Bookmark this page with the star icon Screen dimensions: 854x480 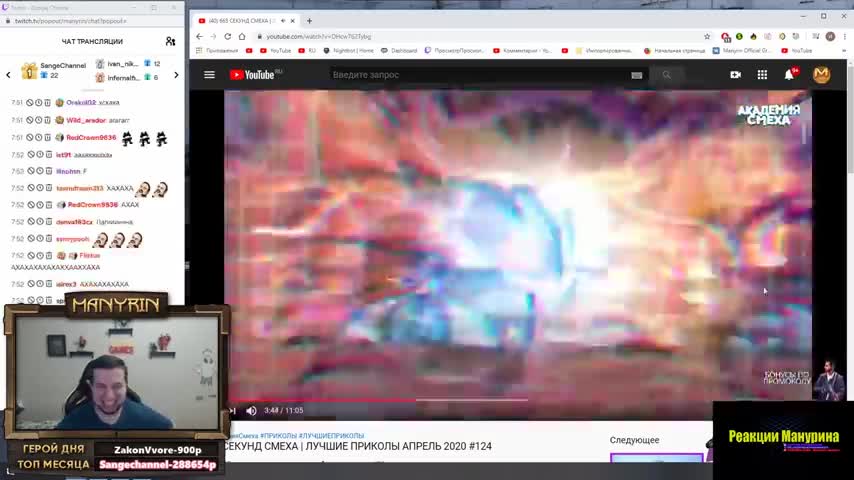[x=707, y=37]
